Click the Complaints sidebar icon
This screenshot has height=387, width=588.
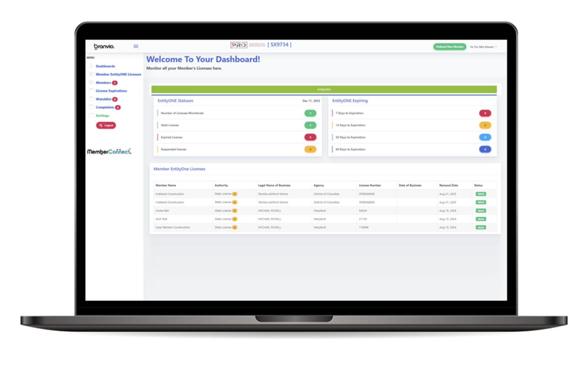91,107
